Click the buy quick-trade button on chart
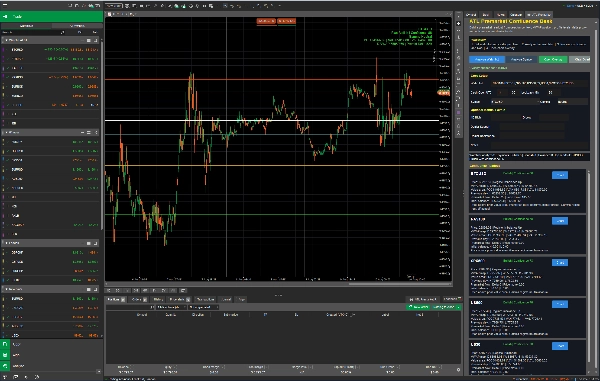 (286, 21)
